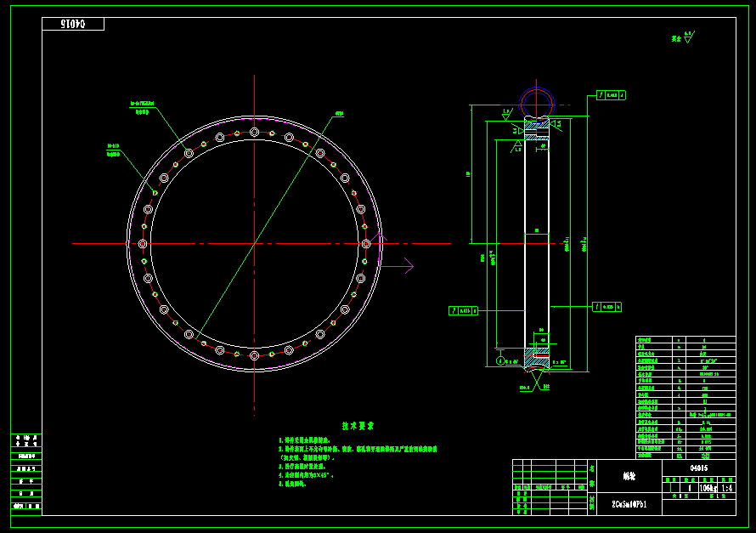Image resolution: width=756 pixels, height=533 pixels.
Task: Select the 106kg weight cell
Action: tap(708, 488)
